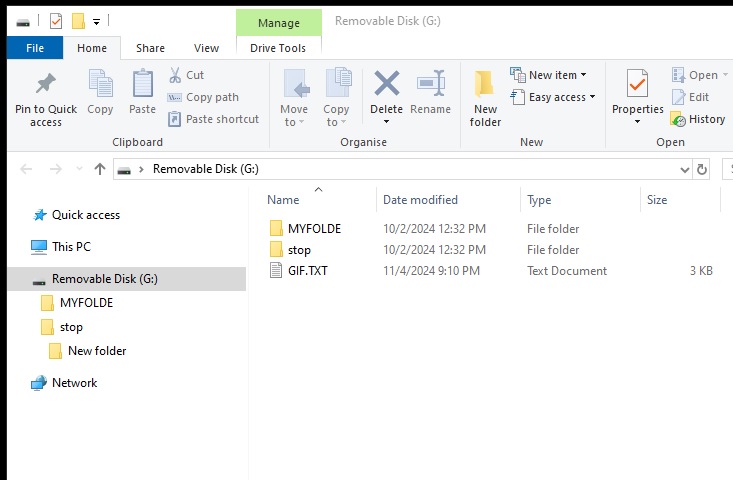Screen dimensions: 733x480
Task: Click the Paste clipboard icon
Action: point(143,84)
